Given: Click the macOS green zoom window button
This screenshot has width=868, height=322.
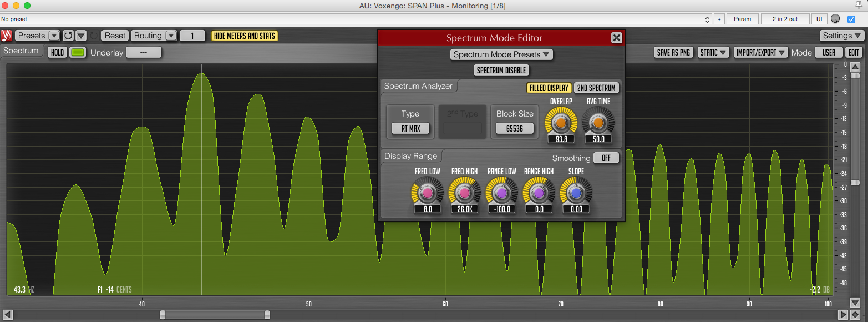Looking at the screenshot, I should tap(27, 6).
